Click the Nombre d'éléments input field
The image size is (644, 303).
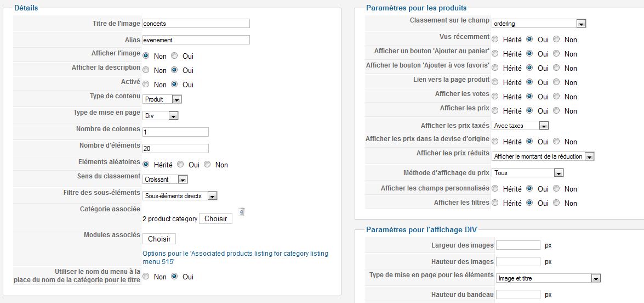pyautogui.click(x=175, y=148)
